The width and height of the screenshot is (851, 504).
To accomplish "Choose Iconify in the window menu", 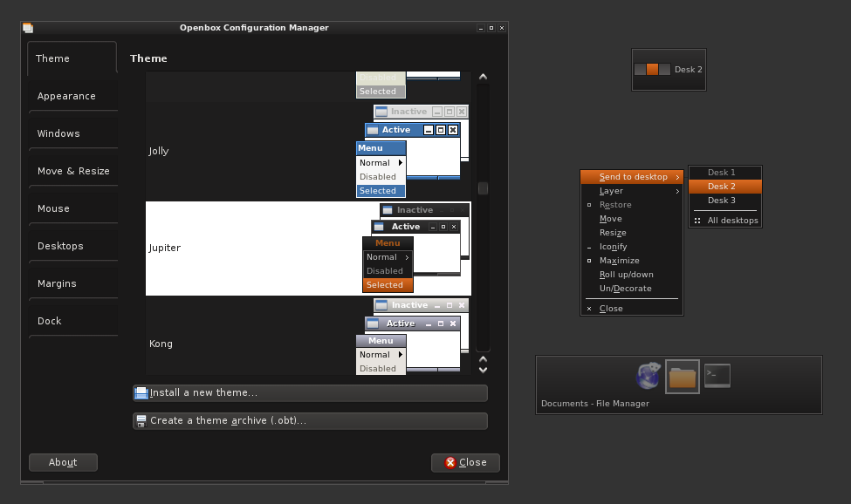I will [x=632, y=247].
